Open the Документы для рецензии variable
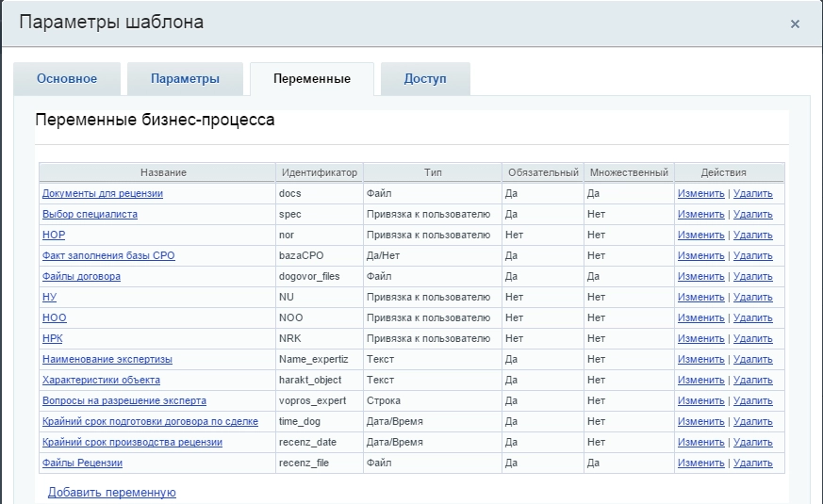Screen dimensions: 823x504 click(102, 194)
